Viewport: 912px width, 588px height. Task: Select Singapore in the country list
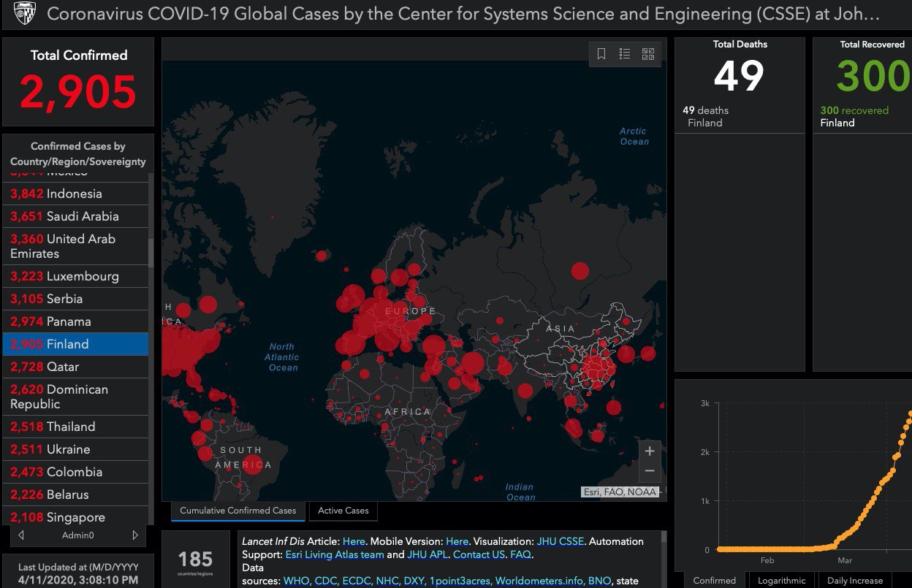point(76,517)
